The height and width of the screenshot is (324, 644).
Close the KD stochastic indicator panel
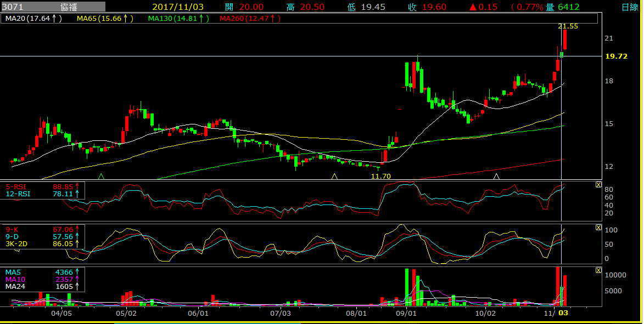(598, 228)
